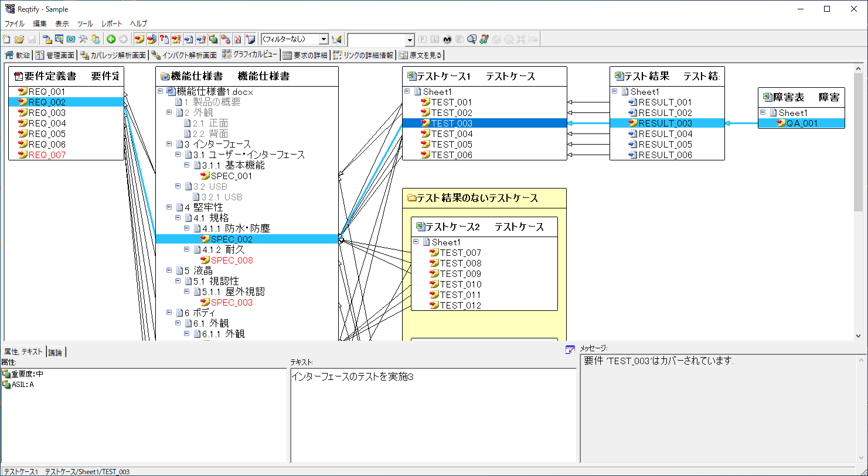Collapse the 機能仕様書1.docx root node
The width and height of the screenshot is (868, 476).
pos(161,91)
